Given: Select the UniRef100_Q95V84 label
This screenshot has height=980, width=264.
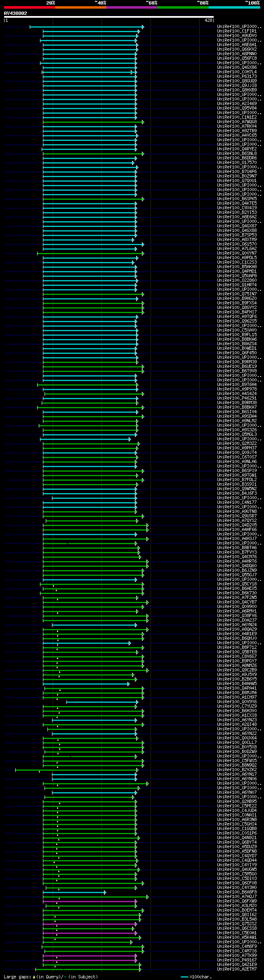Looking at the screenshot, I should pyautogui.click(x=237, y=108).
